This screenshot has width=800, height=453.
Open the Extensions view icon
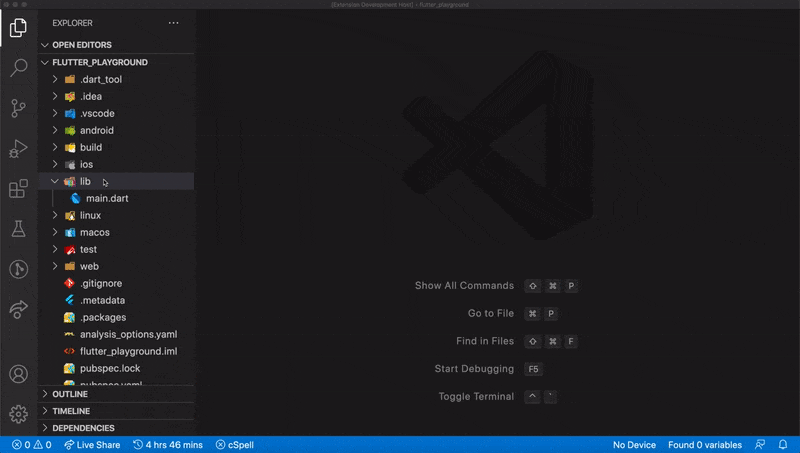[x=18, y=189]
